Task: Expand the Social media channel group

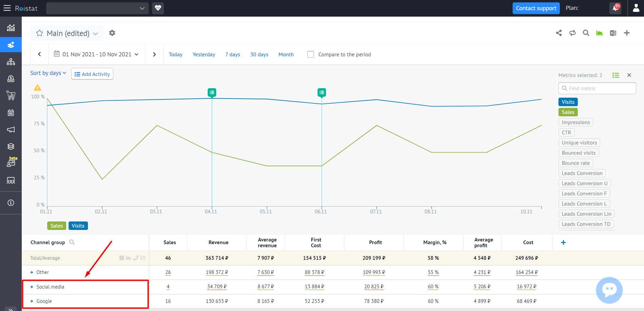Action: click(32, 287)
